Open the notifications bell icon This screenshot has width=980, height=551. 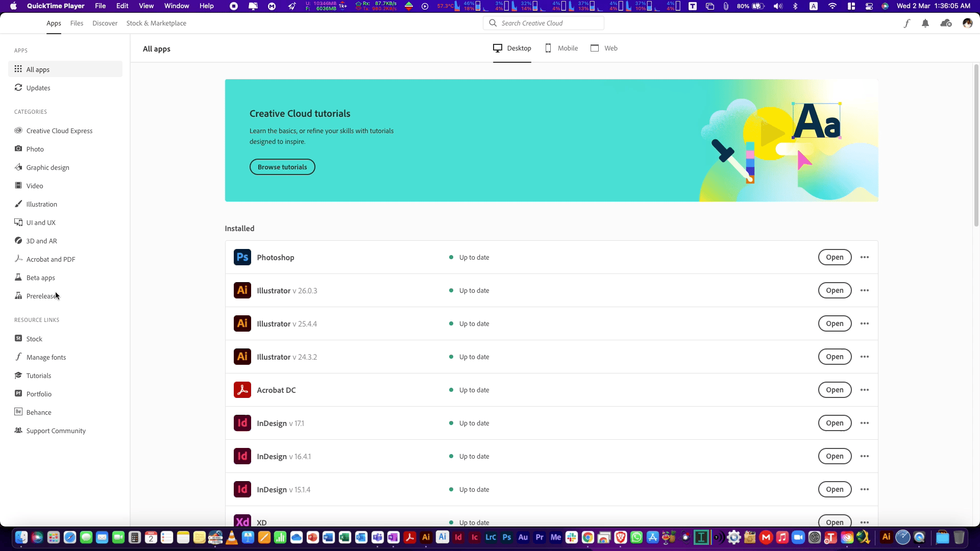coord(925,23)
